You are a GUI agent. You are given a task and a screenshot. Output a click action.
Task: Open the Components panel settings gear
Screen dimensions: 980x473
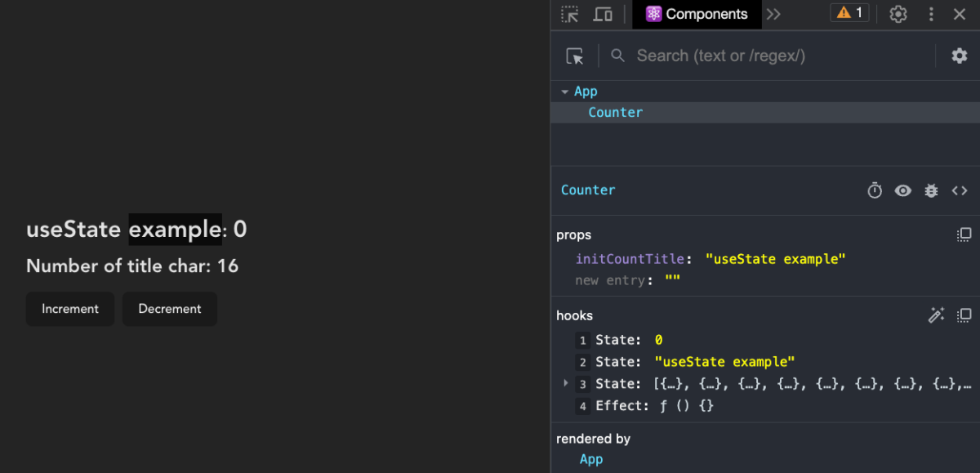click(959, 55)
